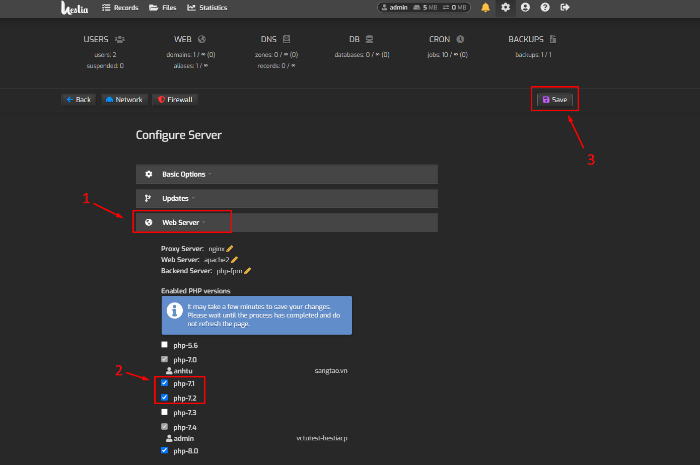The height and width of the screenshot is (465, 700).
Task: Uncheck the php-7.2 checkbox
Action: 164,397
